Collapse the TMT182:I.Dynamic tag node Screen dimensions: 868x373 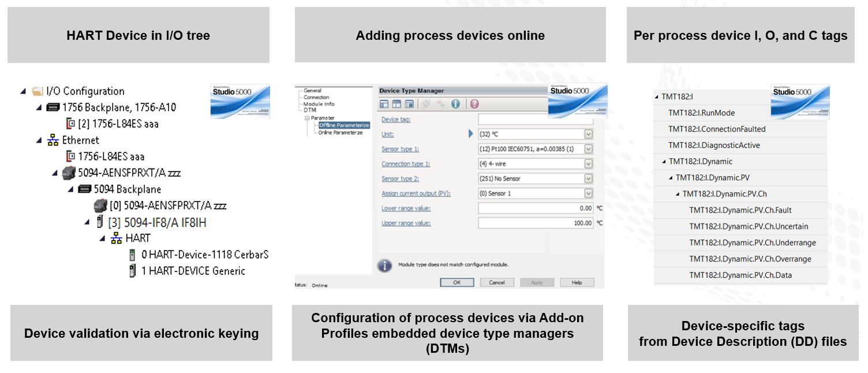click(x=665, y=162)
